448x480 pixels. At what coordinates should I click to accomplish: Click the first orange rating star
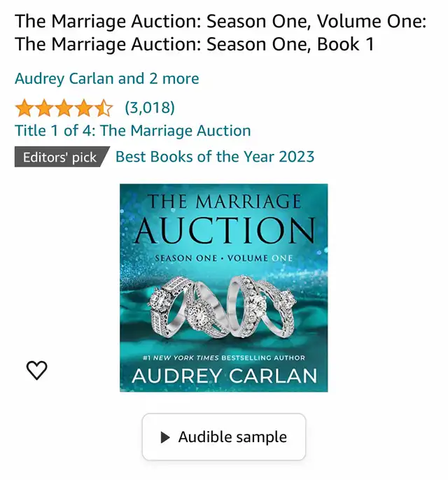[24, 108]
